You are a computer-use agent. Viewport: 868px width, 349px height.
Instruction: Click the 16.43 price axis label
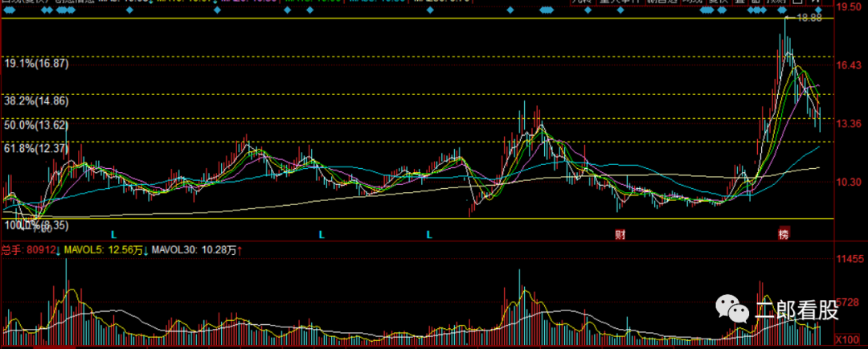click(849, 65)
